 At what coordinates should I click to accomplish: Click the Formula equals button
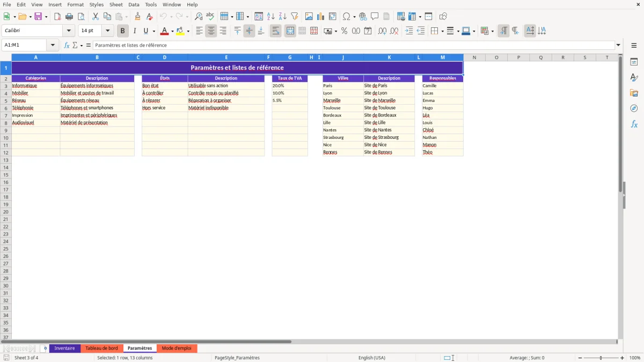89,45
